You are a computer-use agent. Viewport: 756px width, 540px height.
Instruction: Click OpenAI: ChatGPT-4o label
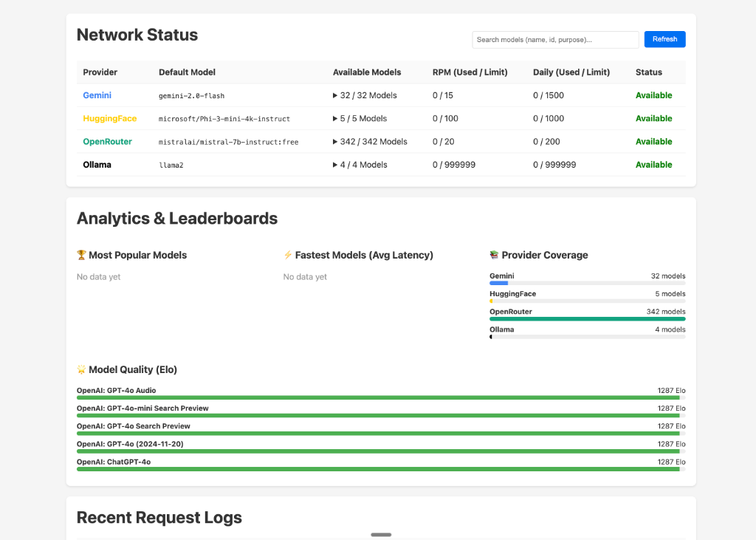[x=114, y=462]
